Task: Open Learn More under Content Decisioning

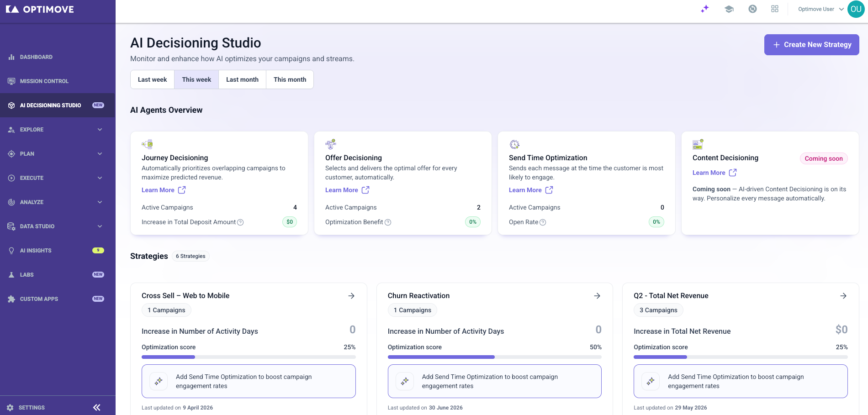Action: tap(715, 173)
